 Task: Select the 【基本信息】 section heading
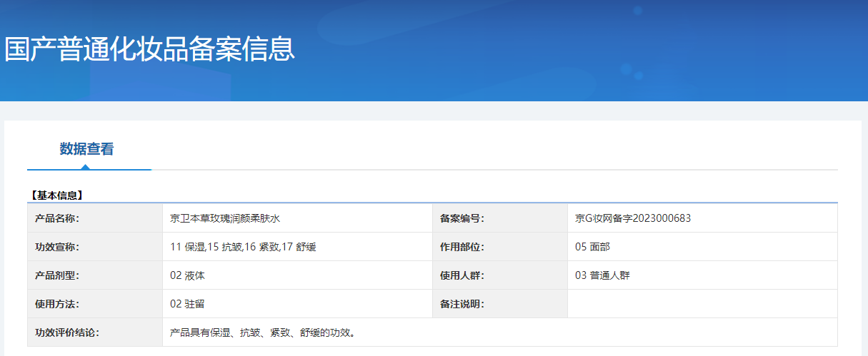56,195
